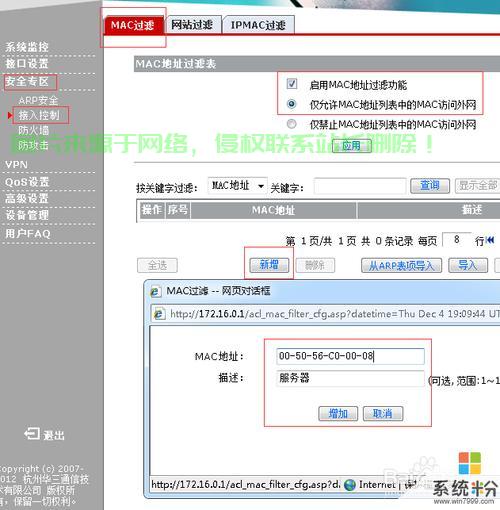Image resolution: width=500 pixels, height=510 pixels.
Task: Select 安全专区 in the sidebar
Action: pos(27,81)
